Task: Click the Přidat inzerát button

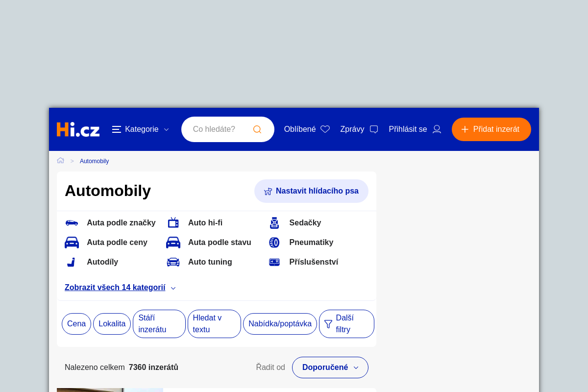Action: (491, 129)
